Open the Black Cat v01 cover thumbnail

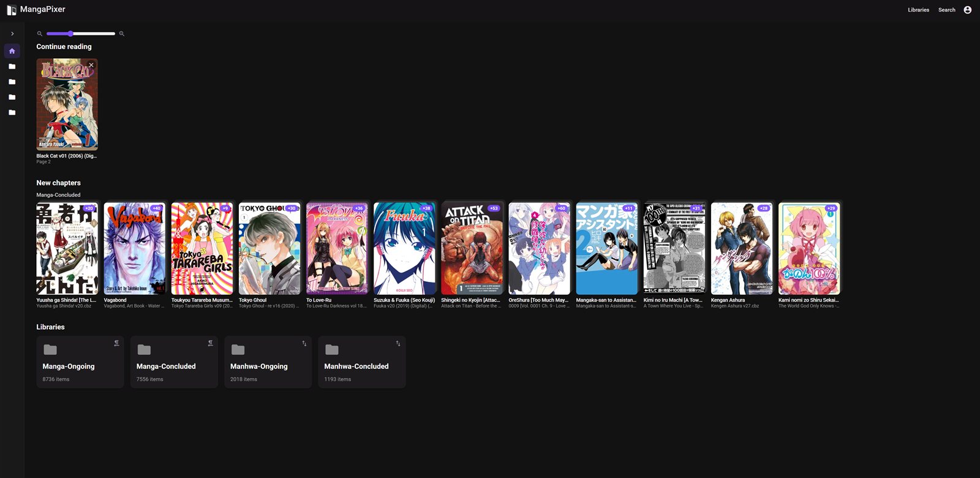pyautogui.click(x=67, y=104)
